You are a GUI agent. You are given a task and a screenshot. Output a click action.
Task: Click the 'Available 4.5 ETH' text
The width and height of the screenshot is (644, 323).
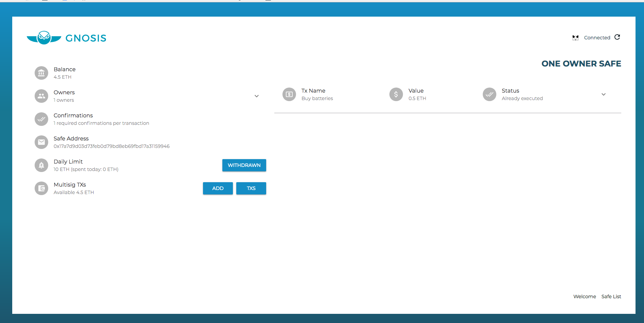point(74,192)
